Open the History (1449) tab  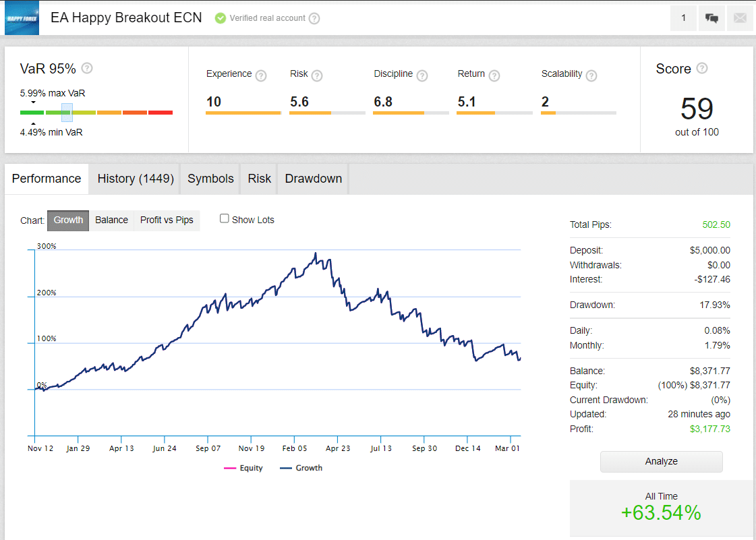(x=135, y=178)
